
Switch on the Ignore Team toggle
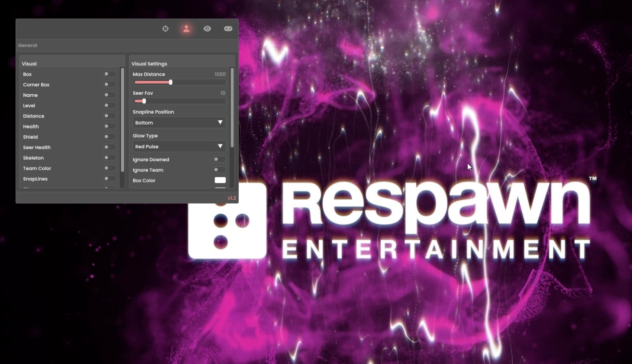pos(219,170)
